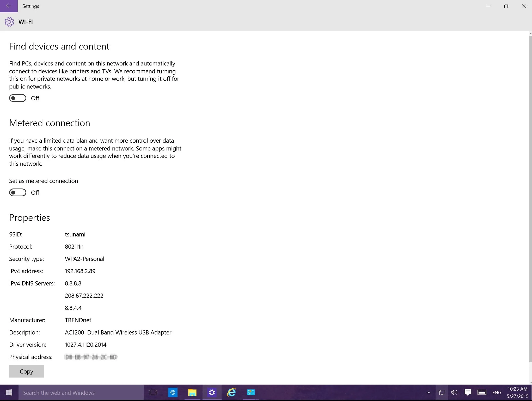Minimize the Settings window
532x401 pixels.
(488, 6)
